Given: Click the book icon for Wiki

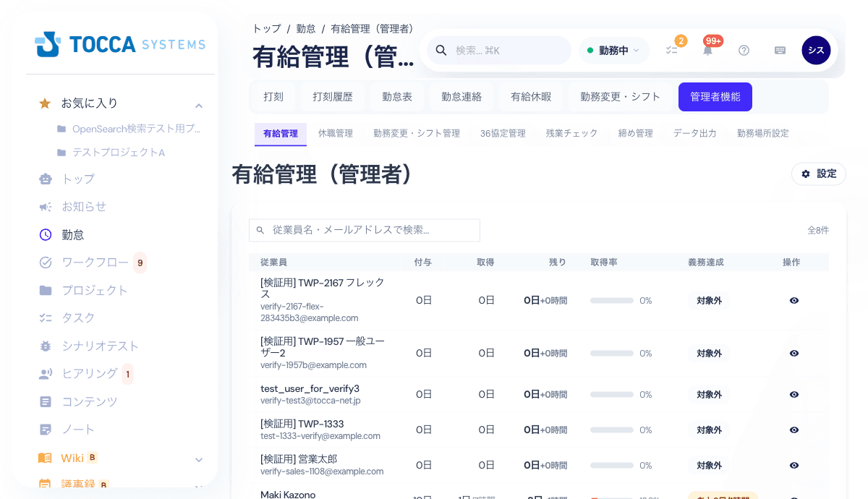Looking at the screenshot, I should pyautogui.click(x=46, y=458).
